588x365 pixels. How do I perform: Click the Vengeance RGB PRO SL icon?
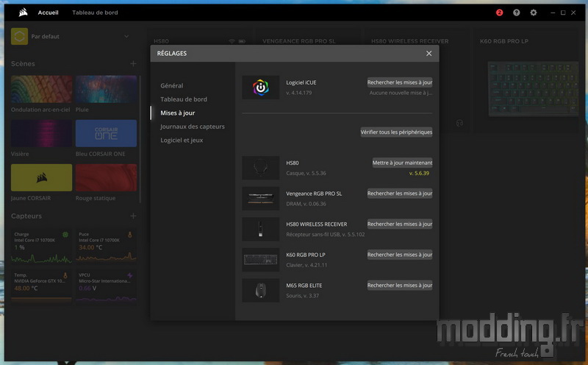pyautogui.click(x=261, y=199)
